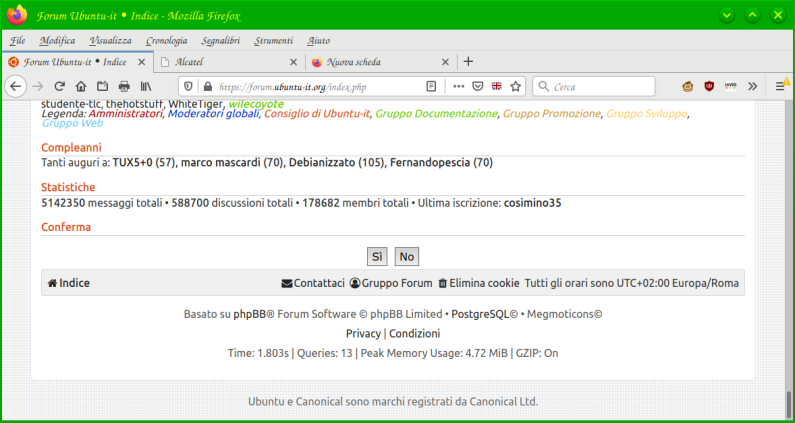Click the screenshot toolbar icon next to Home
The height and width of the screenshot is (423, 795).
102,87
